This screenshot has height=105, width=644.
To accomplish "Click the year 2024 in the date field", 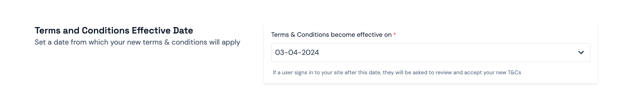I will pos(310,53).
